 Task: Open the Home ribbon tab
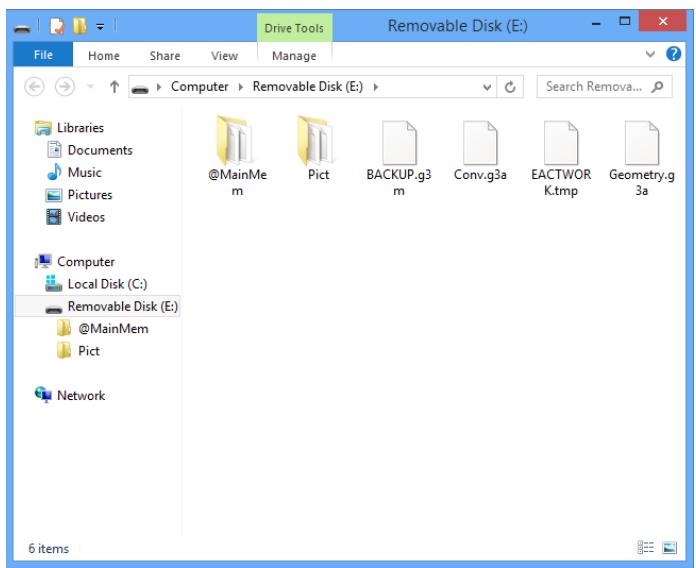103,55
